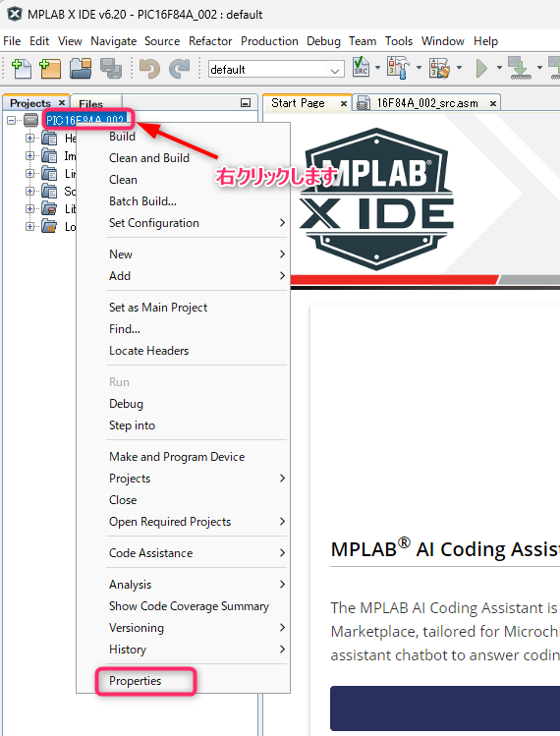The width and height of the screenshot is (560, 736).
Task: Click the SRC checkmark toolbar icon
Action: pos(361,68)
